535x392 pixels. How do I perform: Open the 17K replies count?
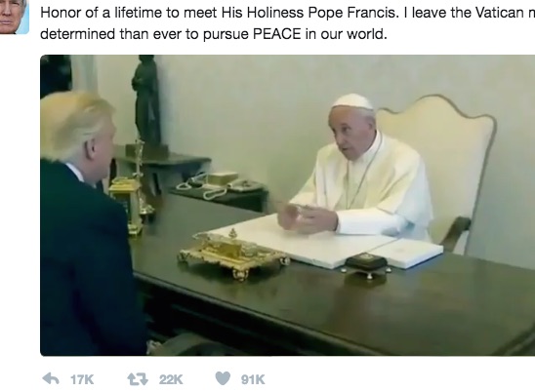click(x=82, y=379)
